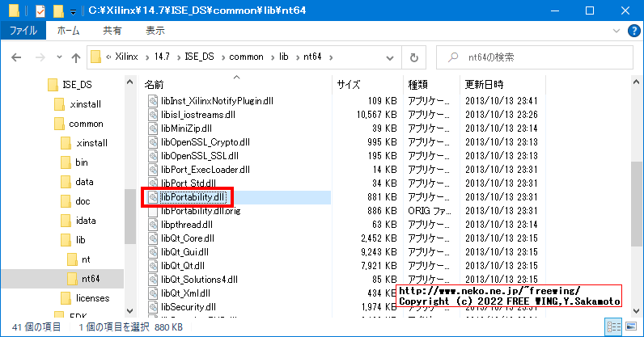Switch to the 表示 ribbon tab

click(x=155, y=31)
